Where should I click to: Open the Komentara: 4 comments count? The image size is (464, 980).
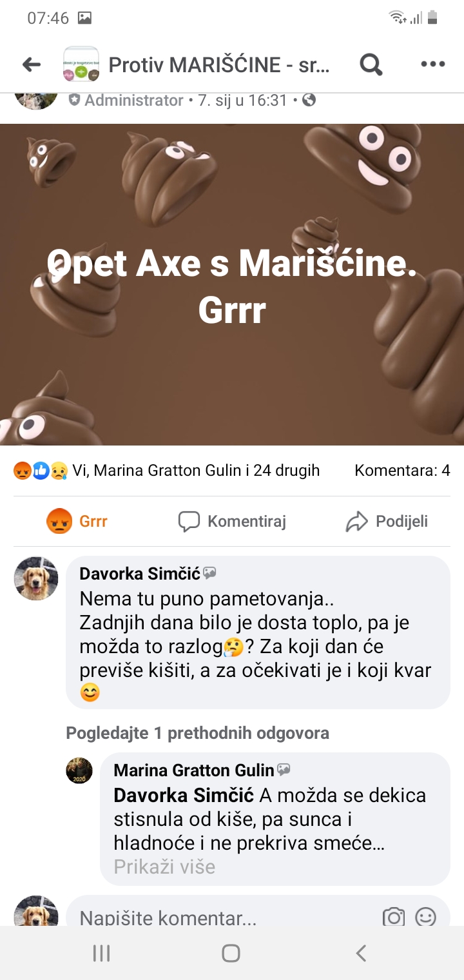(x=402, y=471)
